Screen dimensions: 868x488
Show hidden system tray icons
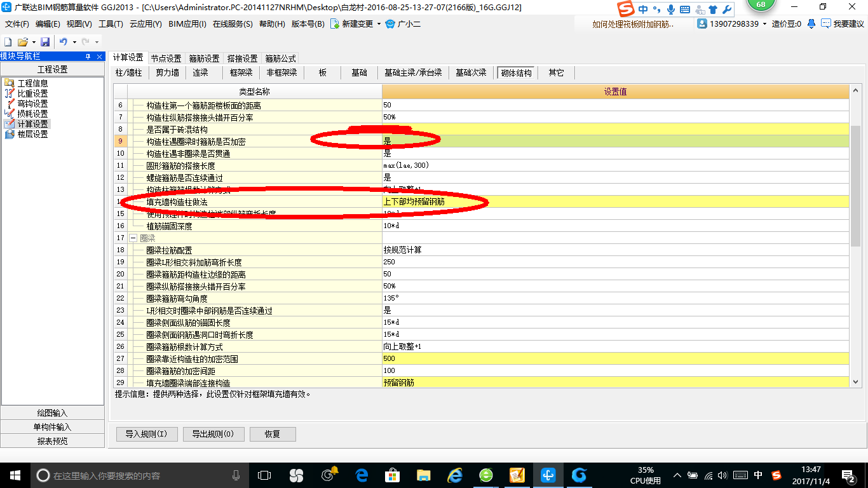[677, 475]
